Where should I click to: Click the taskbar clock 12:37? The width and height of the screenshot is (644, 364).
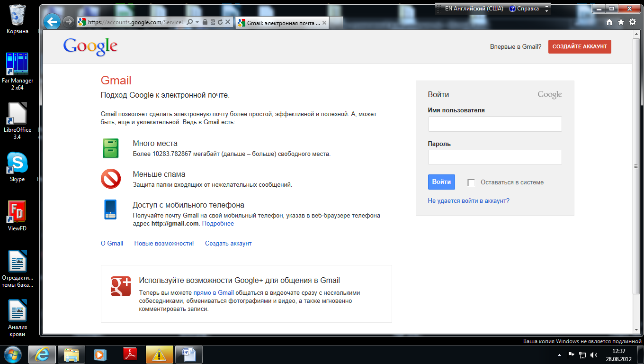pos(618,351)
